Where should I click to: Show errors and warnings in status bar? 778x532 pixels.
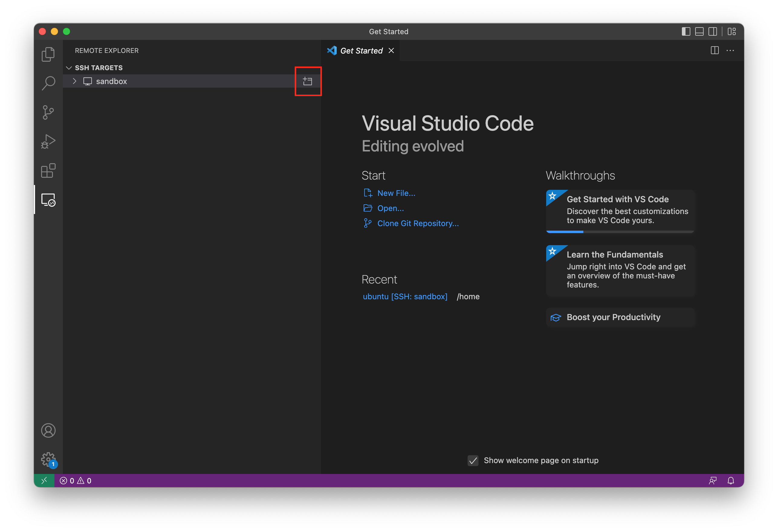pyautogui.click(x=75, y=480)
